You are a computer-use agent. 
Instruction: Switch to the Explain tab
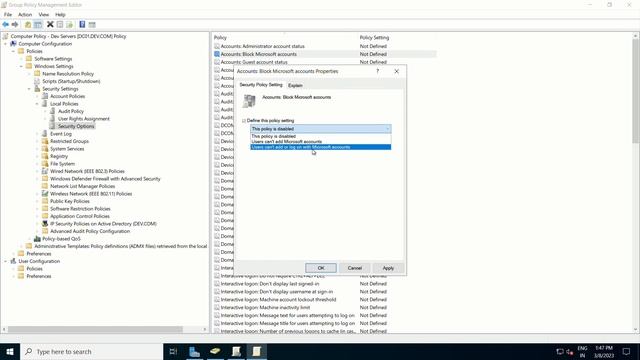pos(295,85)
